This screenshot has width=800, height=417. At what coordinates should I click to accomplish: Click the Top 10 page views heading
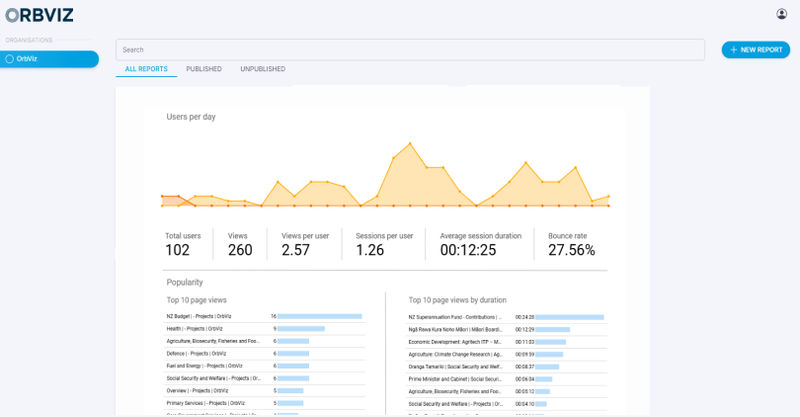pyautogui.click(x=196, y=300)
